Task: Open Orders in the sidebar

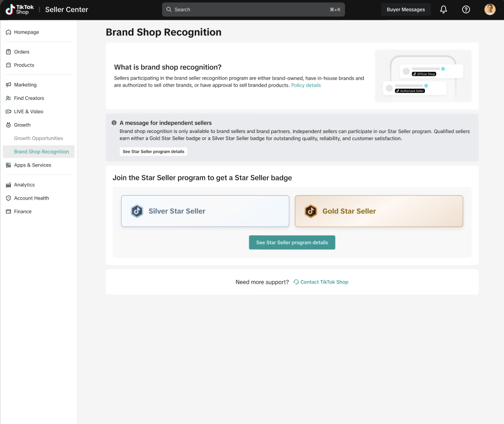Action: click(x=22, y=52)
